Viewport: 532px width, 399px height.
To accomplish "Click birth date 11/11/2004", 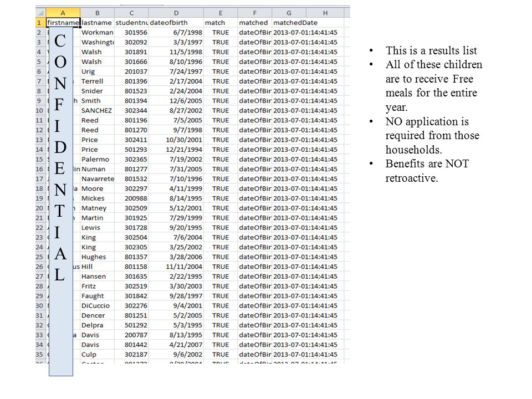I will 176,267.
